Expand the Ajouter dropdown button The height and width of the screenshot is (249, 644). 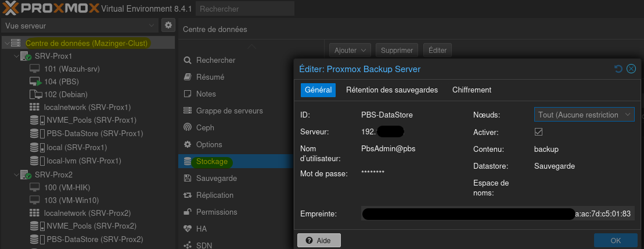click(x=350, y=51)
